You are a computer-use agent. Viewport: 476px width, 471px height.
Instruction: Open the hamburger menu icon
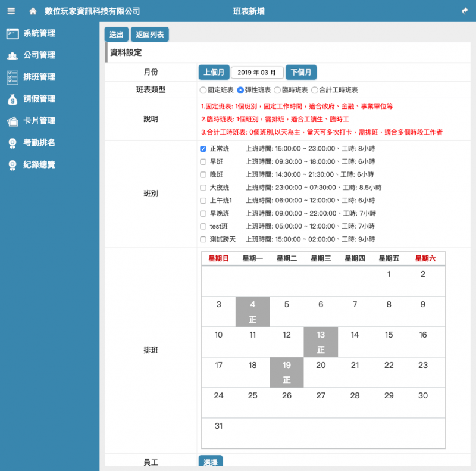(x=11, y=11)
